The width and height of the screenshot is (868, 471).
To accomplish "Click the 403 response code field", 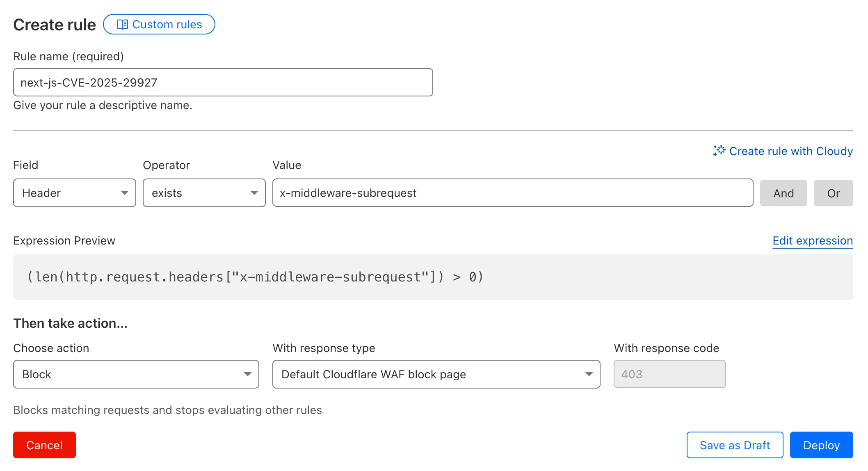I will pyautogui.click(x=669, y=374).
